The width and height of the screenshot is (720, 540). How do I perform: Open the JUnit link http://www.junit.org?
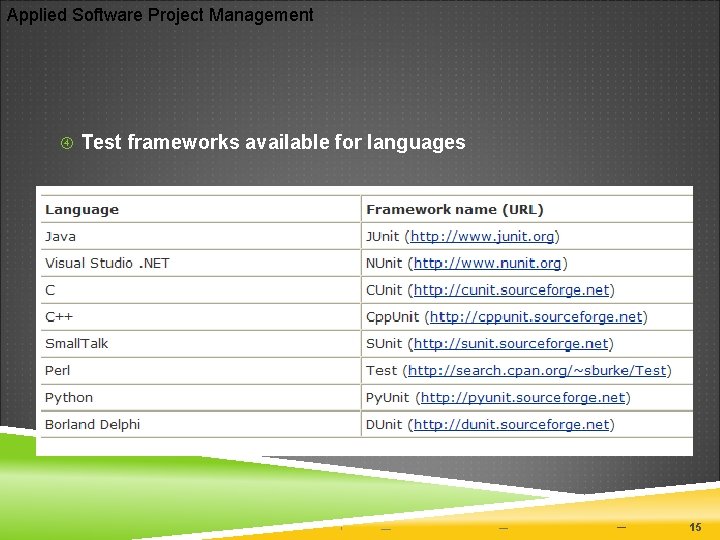tap(482, 236)
